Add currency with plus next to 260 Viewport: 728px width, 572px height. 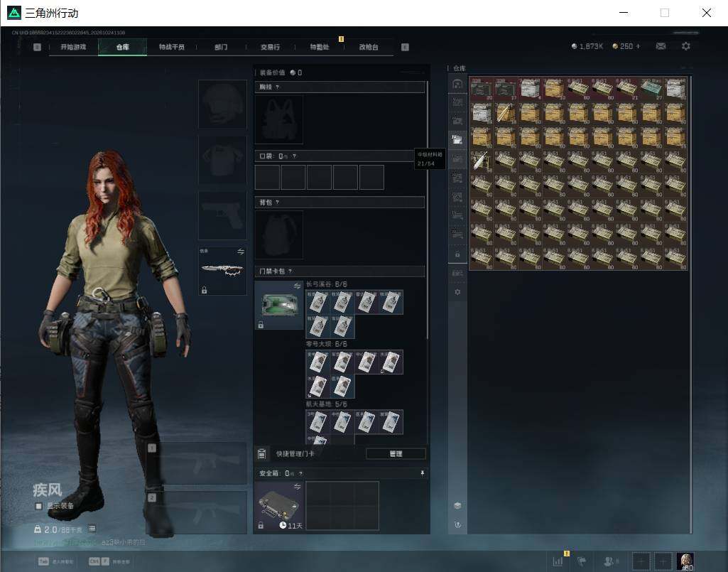pyautogui.click(x=638, y=46)
